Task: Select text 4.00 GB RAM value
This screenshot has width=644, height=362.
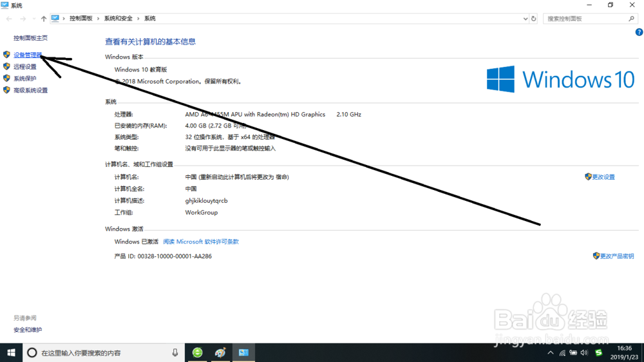Action: (216, 126)
